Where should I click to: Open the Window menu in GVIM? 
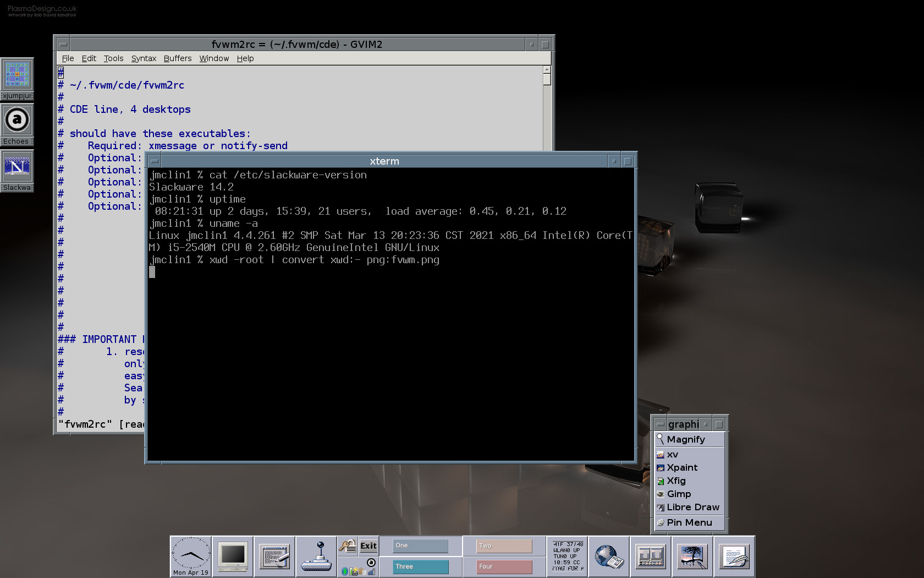pyautogui.click(x=214, y=58)
